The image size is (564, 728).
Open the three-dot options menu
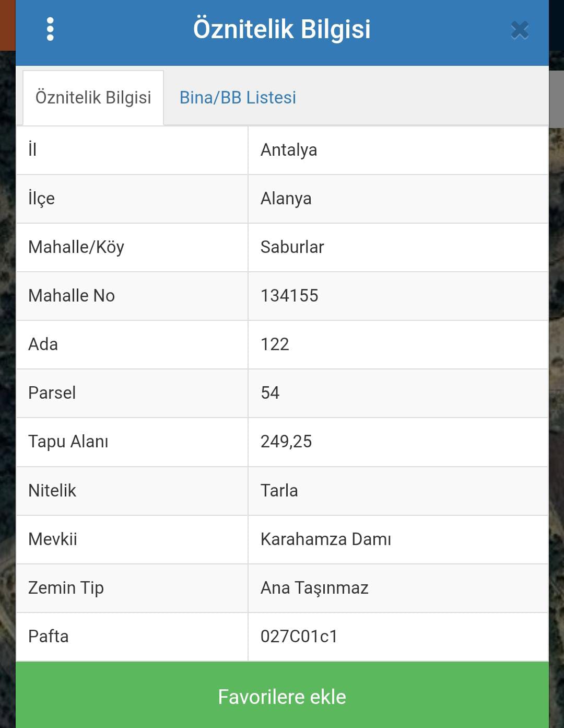tap(50, 29)
